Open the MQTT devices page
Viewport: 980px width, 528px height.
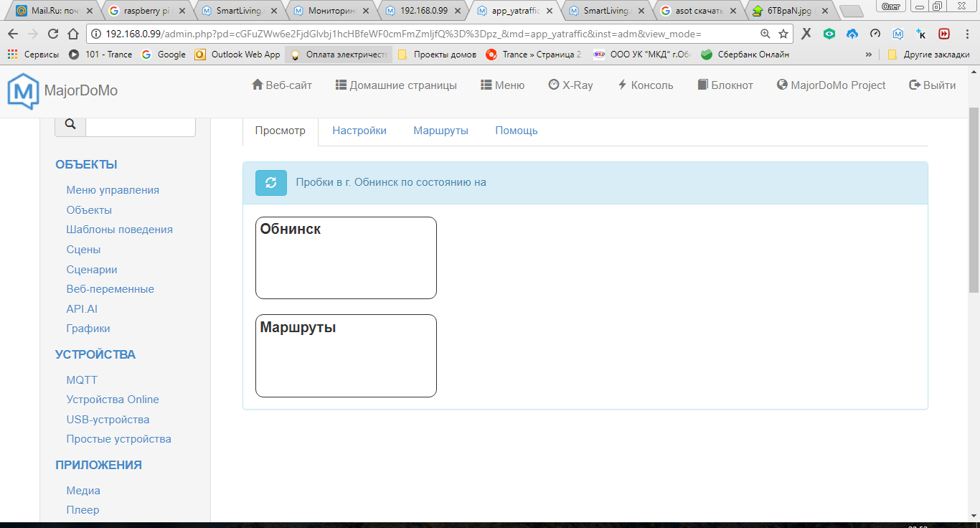point(81,379)
